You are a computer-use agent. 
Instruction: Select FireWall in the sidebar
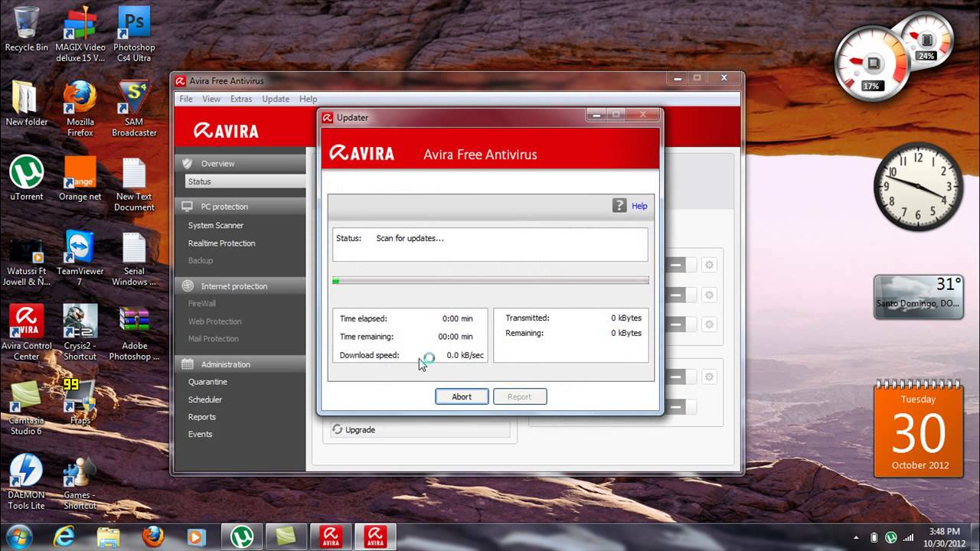pos(202,303)
